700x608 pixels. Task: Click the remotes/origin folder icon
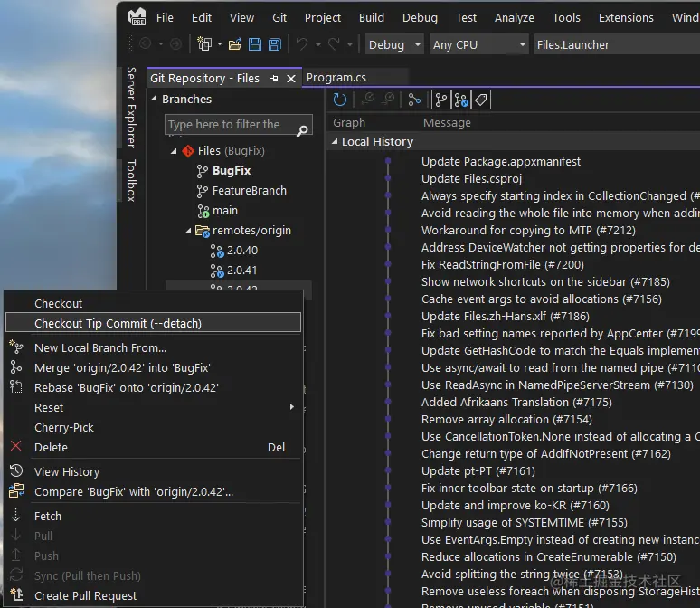click(203, 231)
